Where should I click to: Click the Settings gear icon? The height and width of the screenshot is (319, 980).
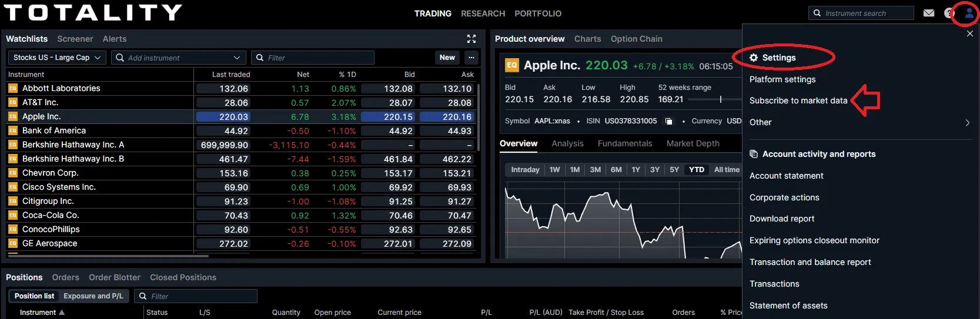coord(754,58)
